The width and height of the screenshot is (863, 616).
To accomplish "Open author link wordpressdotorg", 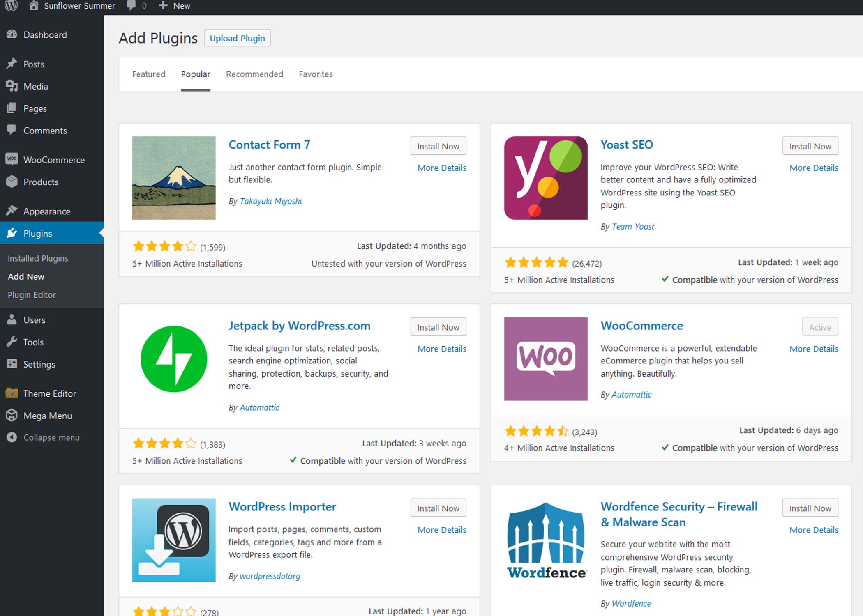I will (x=270, y=576).
